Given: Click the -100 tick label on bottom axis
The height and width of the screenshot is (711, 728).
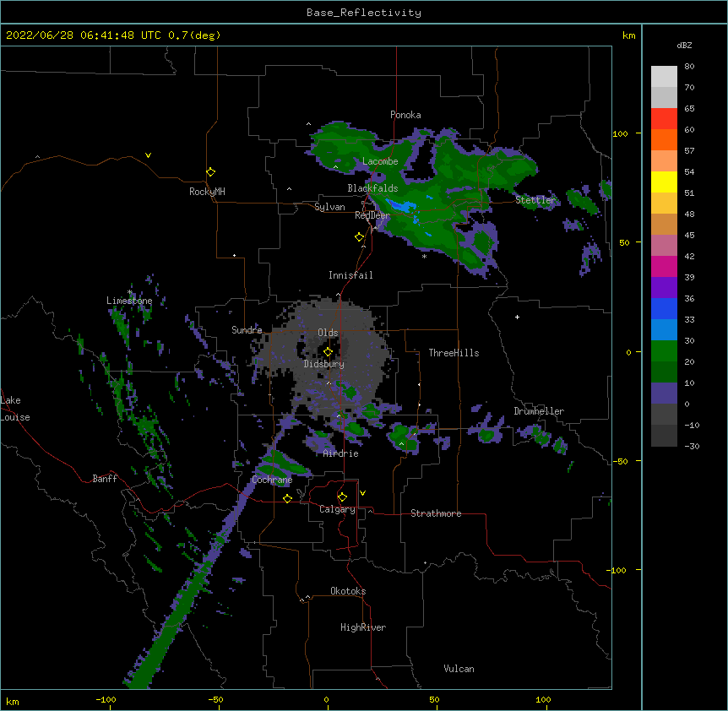Looking at the screenshot, I should [x=106, y=699].
